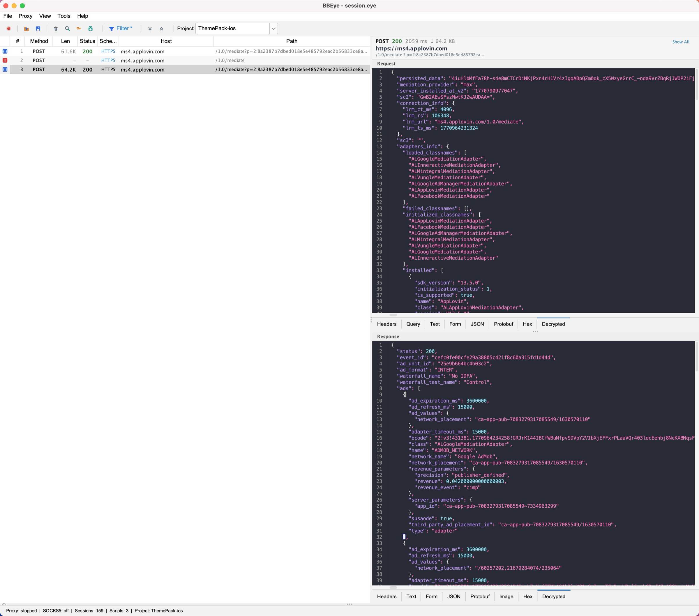Click the blue JSON badge icon on request 1
The width and height of the screenshot is (699, 616).
pos(5,51)
